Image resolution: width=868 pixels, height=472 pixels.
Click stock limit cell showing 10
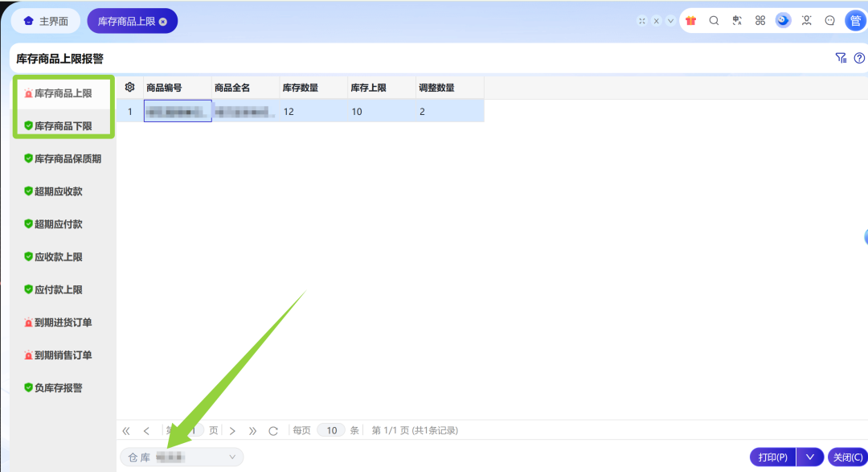click(x=382, y=111)
